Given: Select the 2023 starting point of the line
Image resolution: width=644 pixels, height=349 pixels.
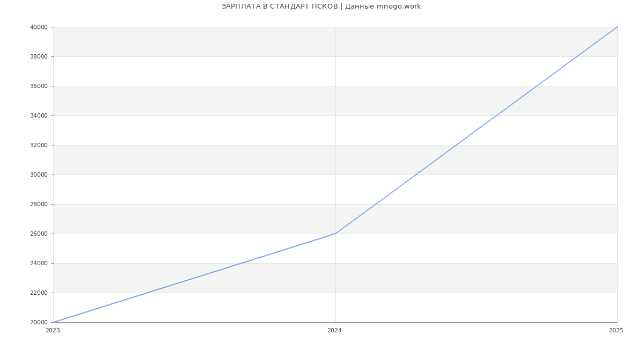Looking at the screenshot, I should (54, 322).
